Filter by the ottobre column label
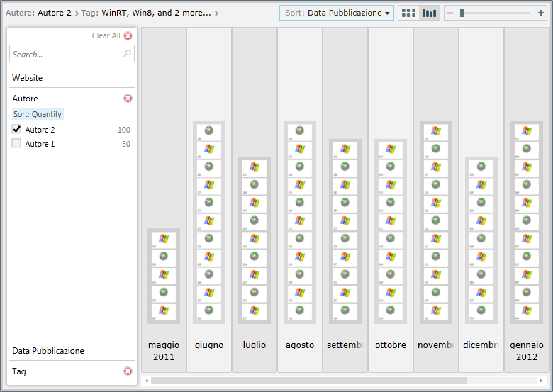The width and height of the screenshot is (553, 392). pyautogui.click(x=391, y=345)
